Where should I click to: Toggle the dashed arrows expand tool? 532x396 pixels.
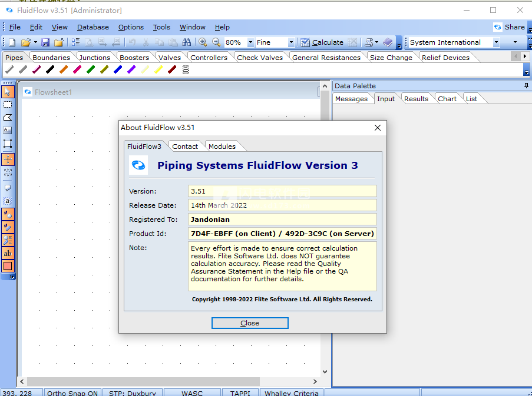8,172
